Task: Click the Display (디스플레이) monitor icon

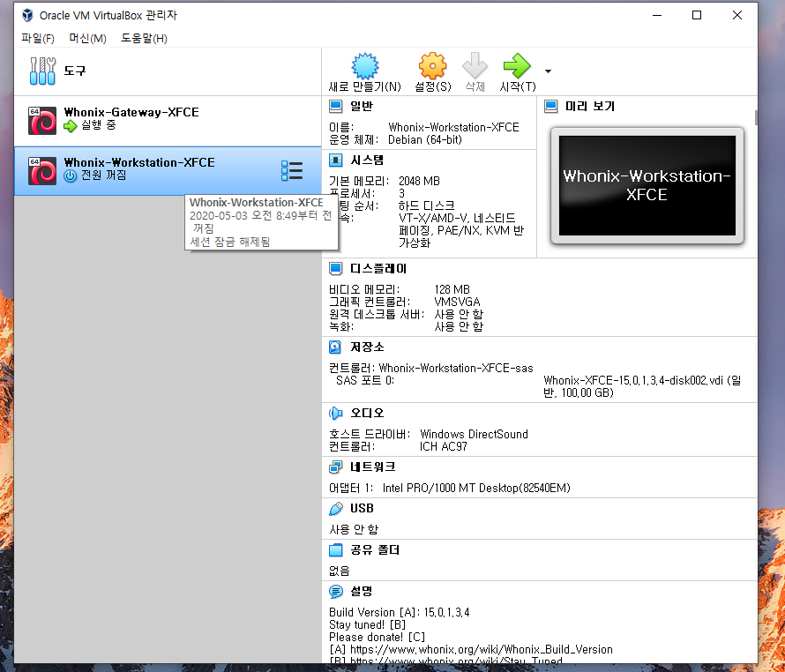Action: click(335, 269)
